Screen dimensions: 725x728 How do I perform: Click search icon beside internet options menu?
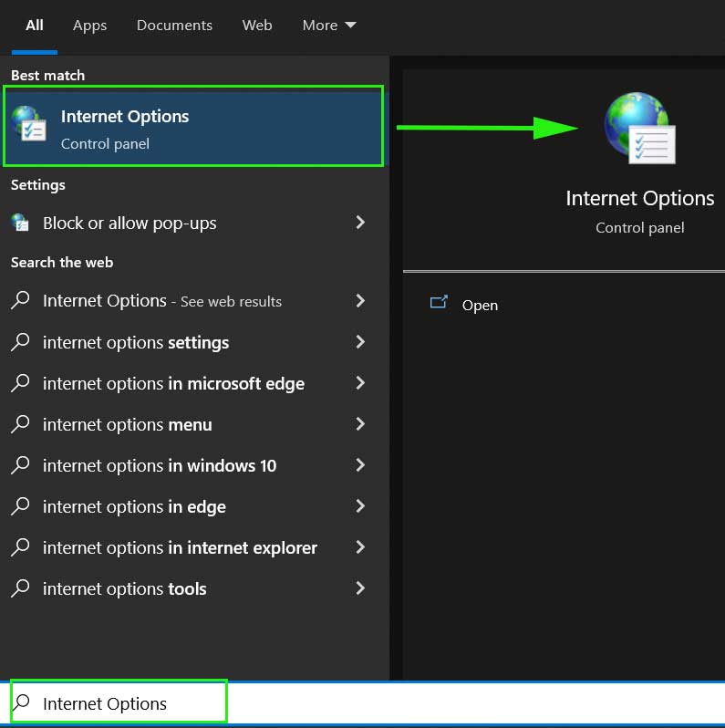[20, 424]
